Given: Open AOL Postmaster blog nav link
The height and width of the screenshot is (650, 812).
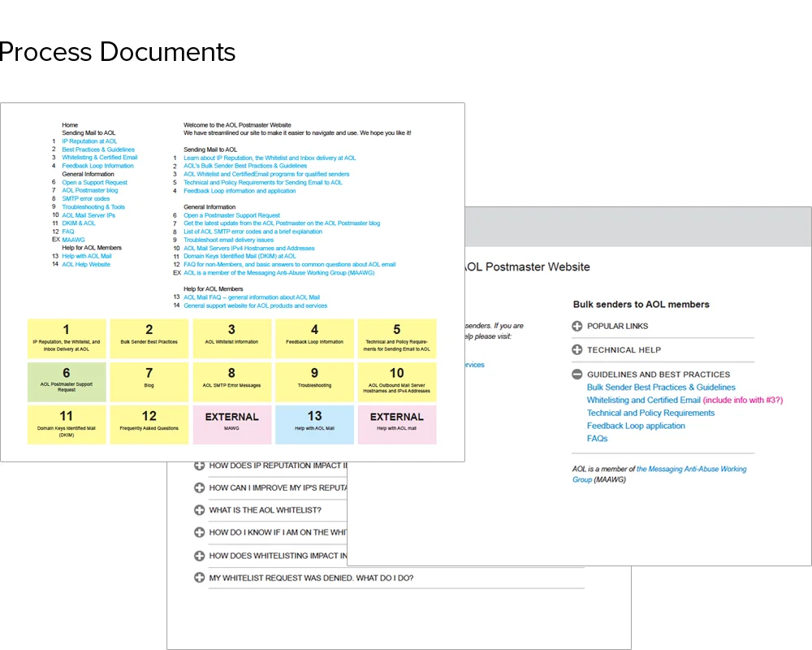Looking at the screenshot, I should coord(90,190).
